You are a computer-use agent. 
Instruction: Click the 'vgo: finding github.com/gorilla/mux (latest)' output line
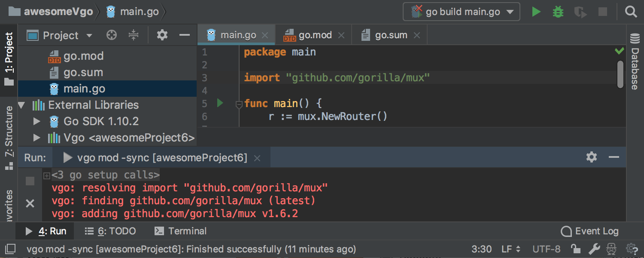click(184, 201)
